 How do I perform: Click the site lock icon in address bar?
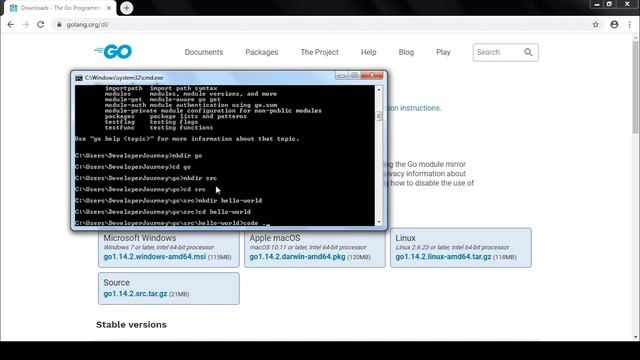click(x=59, y=24)
